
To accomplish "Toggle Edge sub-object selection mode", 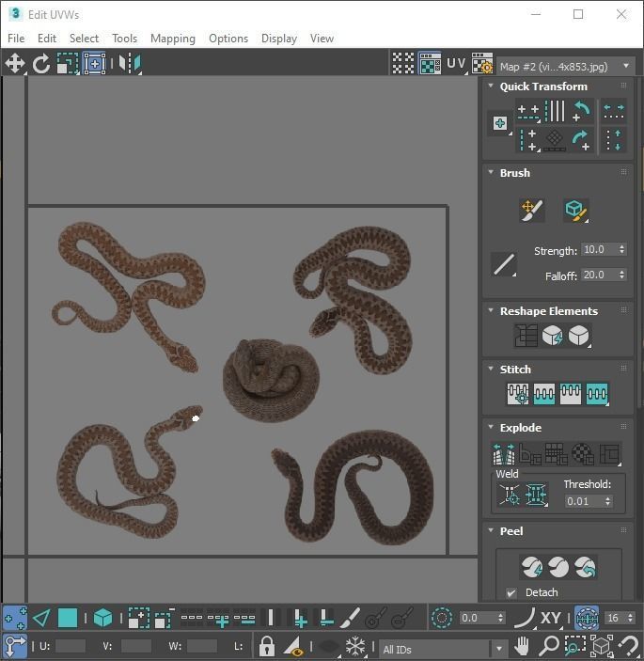I will (41, 618).
